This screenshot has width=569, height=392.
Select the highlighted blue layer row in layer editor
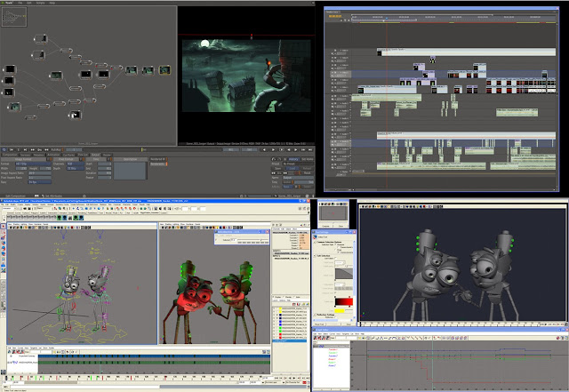coord(290,341)
